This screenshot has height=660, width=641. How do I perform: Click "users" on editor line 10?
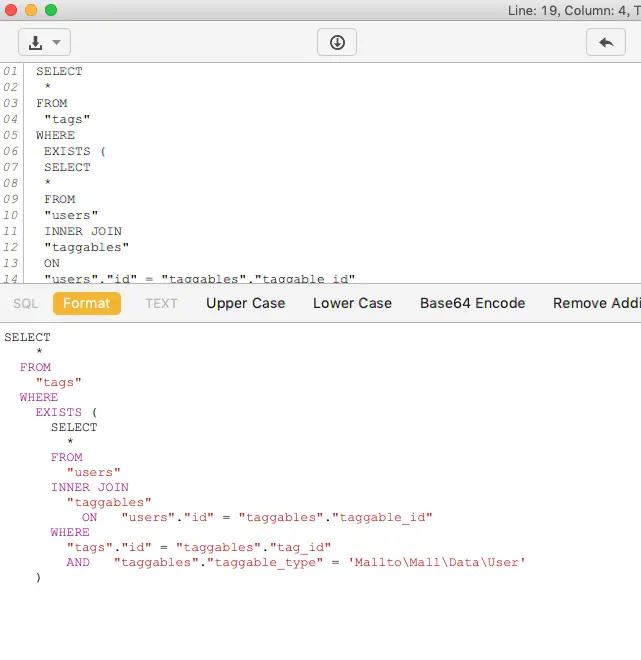[71, 216]
